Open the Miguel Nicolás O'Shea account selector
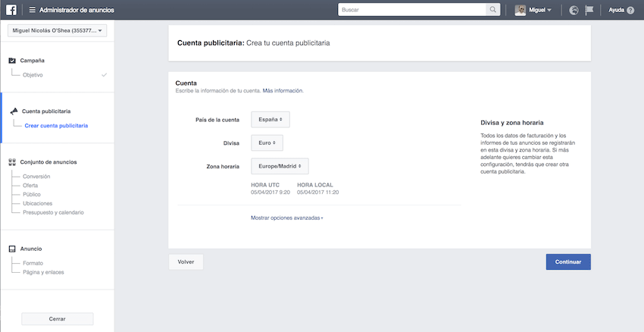644x332 pixels. (x=57, y=30)
